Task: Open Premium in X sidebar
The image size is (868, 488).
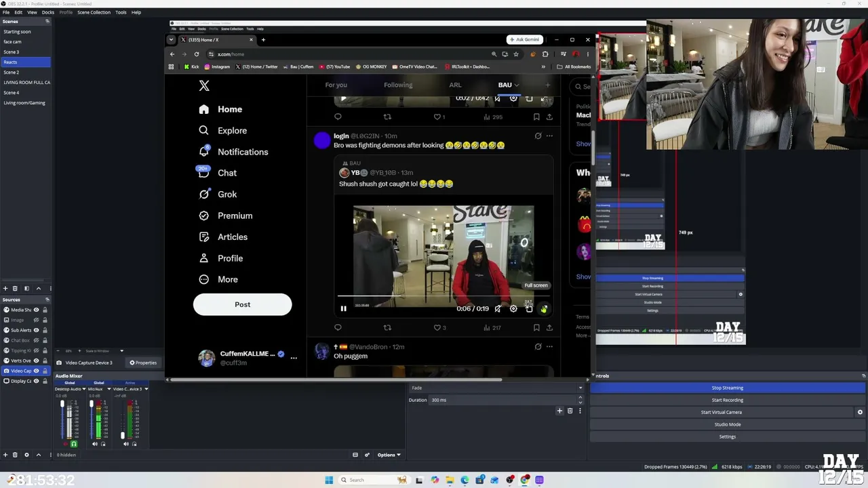Action: coord(226,216)
